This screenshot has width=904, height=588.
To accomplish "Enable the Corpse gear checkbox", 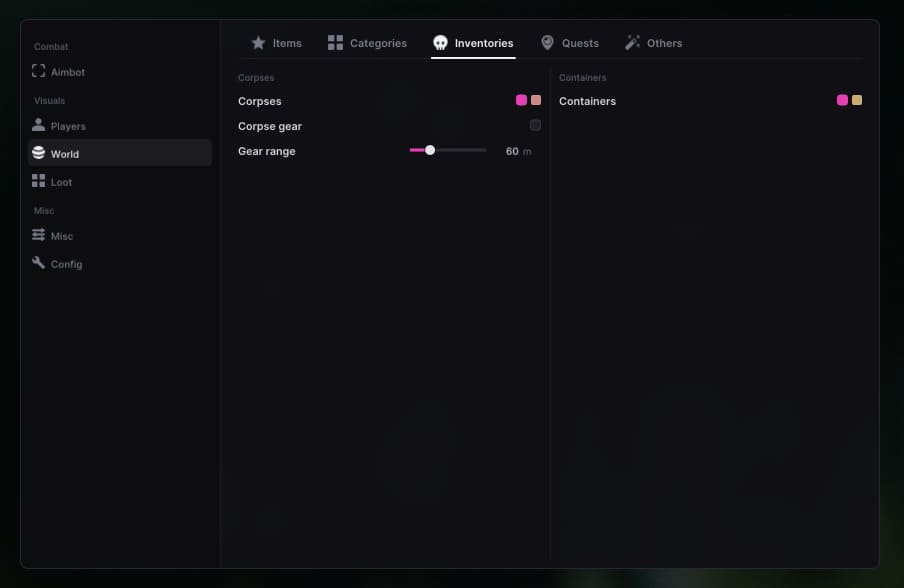I will pos(536,125).
